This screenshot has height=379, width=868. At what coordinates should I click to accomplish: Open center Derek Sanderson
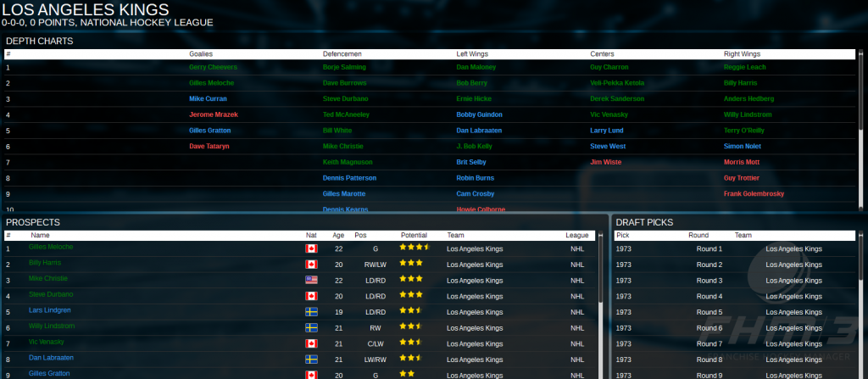[617, 99]
